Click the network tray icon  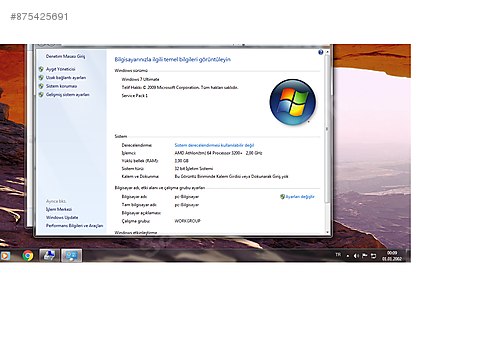click(x=373, y=256)
